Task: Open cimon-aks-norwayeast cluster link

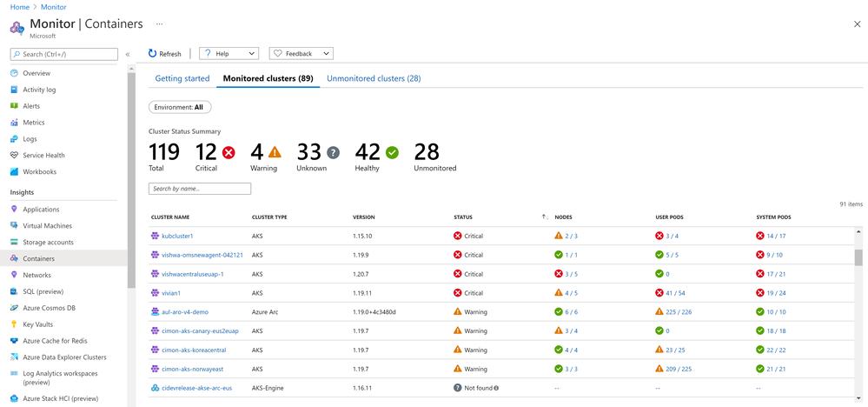Action: click(x=193, y=369)
